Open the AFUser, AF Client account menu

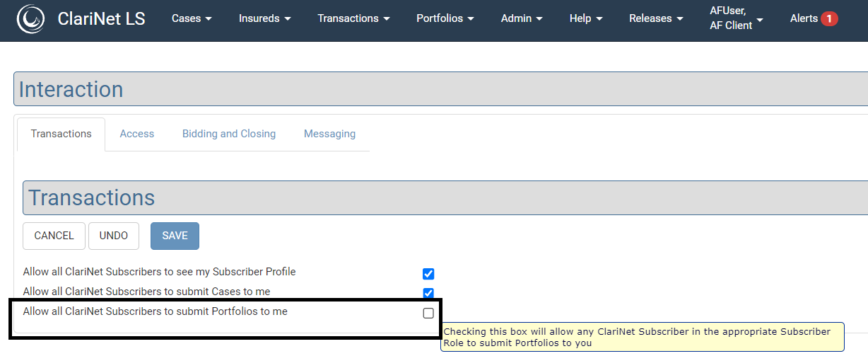coord(736,18)
